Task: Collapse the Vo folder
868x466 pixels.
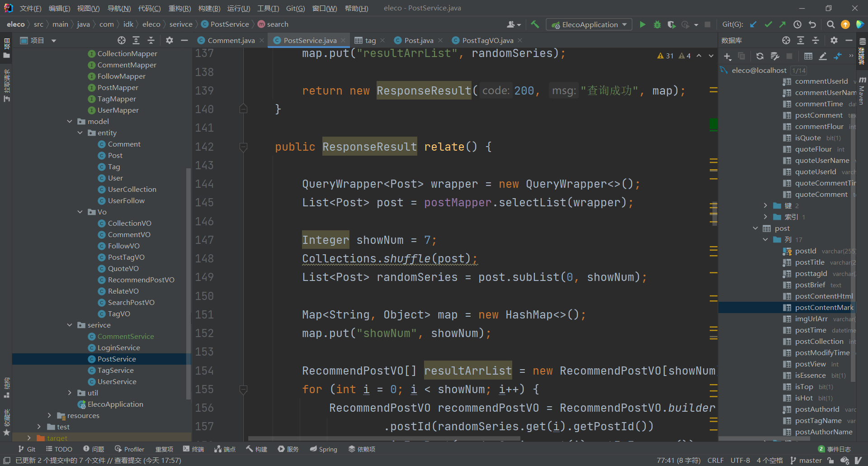Action: (x=80, y=212)
